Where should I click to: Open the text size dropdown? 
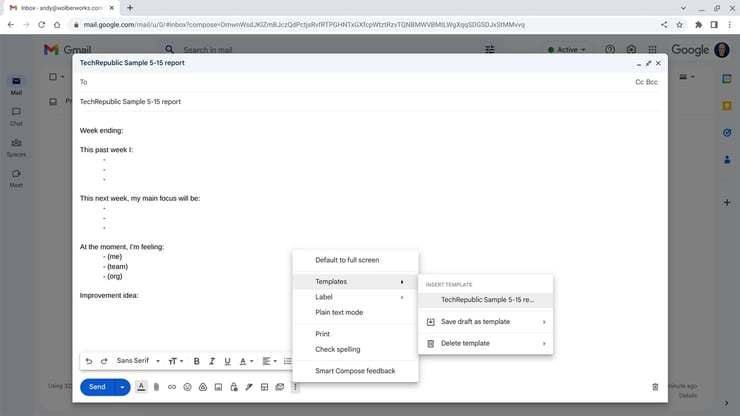[176, 361]
